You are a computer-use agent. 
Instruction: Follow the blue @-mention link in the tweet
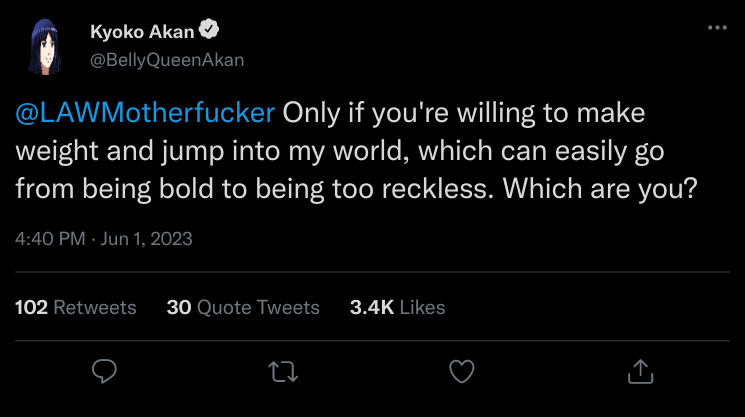click(146, 112)
